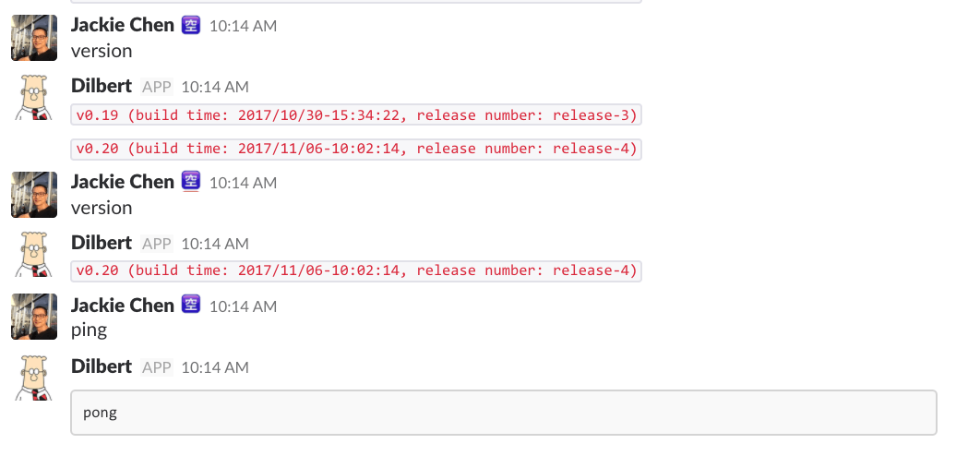Click Dilbert's avatar beside the pong reply
This screenshot has width=980, height=456.
point(34,378)
